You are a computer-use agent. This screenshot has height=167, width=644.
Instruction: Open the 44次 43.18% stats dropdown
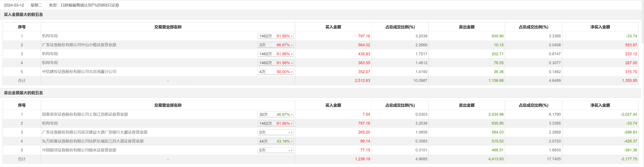[292, 142]
